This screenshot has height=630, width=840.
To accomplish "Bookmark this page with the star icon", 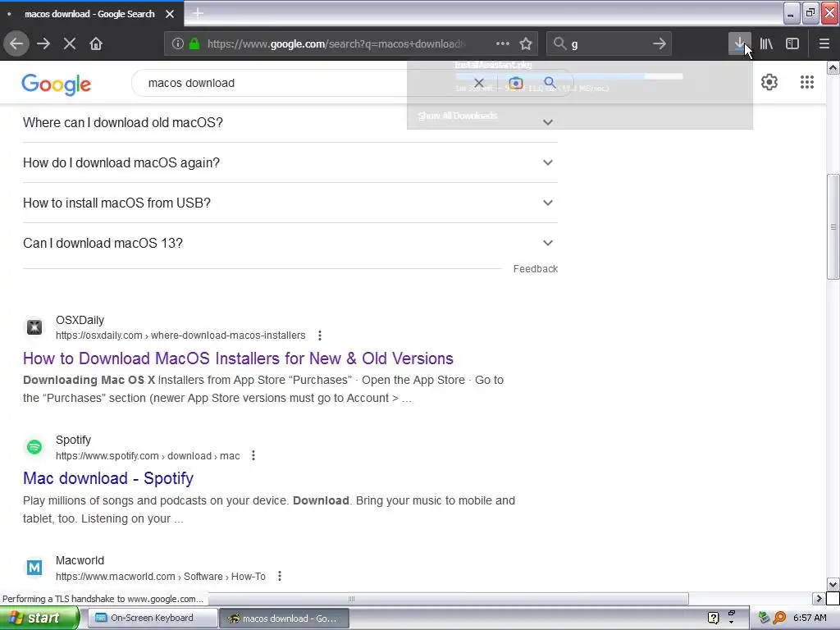I will (526, 44).
